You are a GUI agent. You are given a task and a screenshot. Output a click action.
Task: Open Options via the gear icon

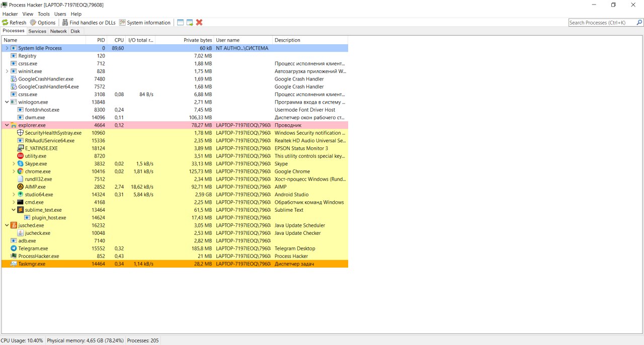(x=33, y=23)
